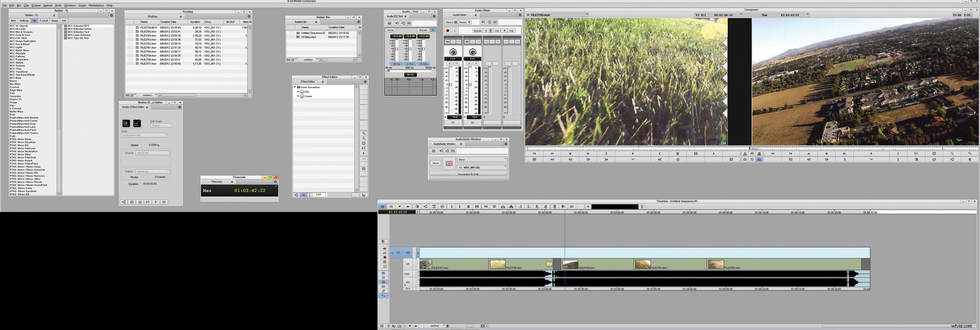Click the remove effect icon in timeline toolbar
The height and width of the screenshot is (330, 980).
click(x=442, y=207)
